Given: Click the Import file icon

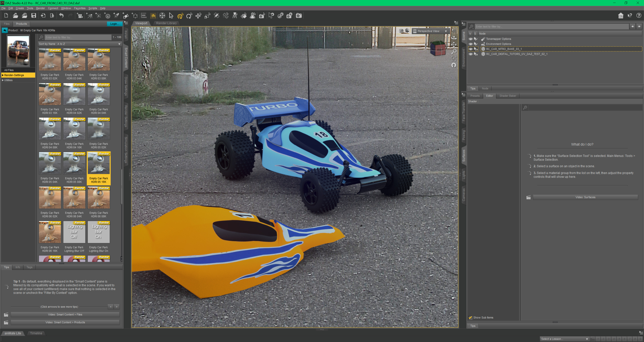Looking at the screenshot, I should point(43,15).
